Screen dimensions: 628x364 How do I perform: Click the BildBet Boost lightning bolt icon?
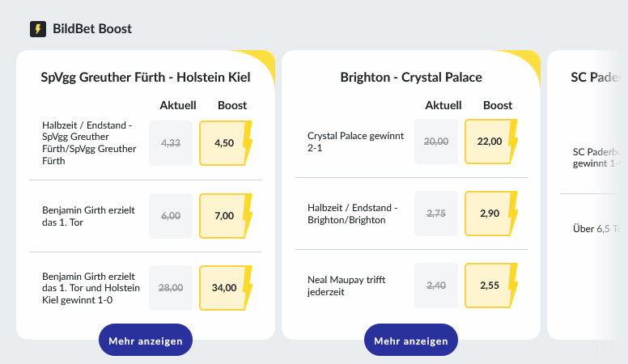(x=38, y=29)
